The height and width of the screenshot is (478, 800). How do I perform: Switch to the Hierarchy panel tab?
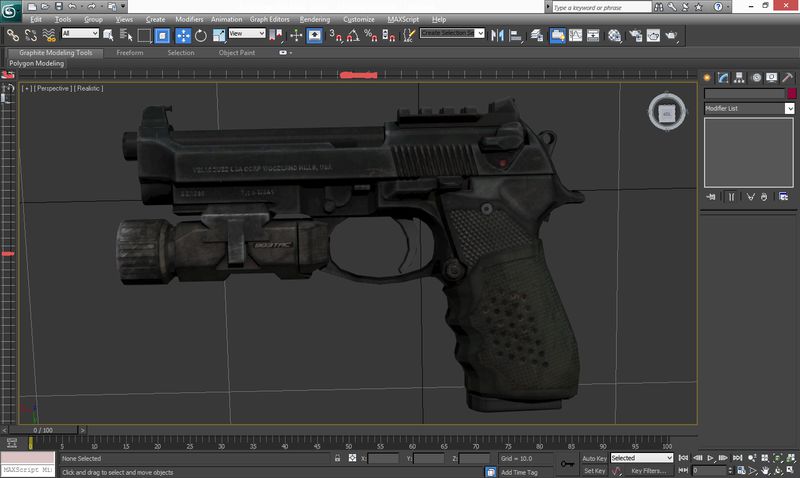pyautogui.click(x=739, y=77)
